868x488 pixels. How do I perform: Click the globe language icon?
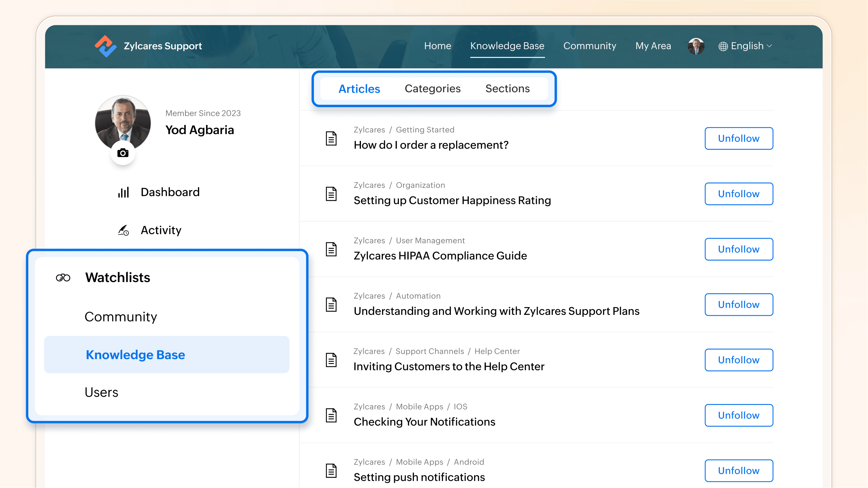723,46
